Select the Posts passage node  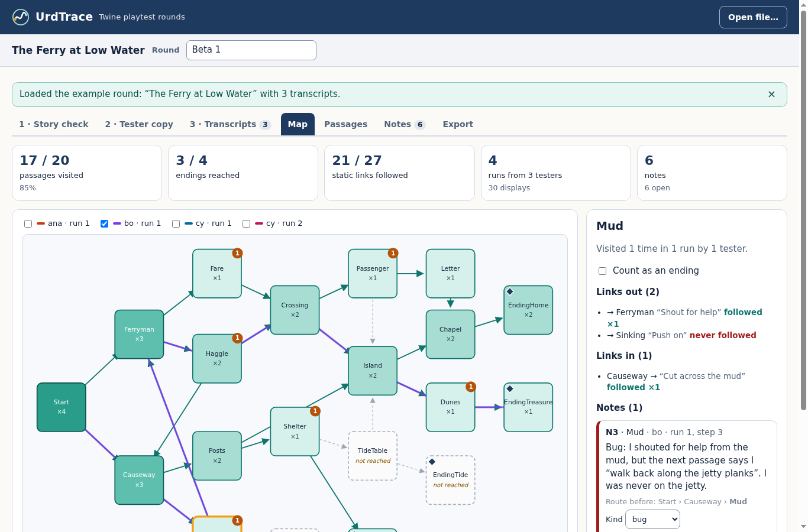click(x=217, y=456)
